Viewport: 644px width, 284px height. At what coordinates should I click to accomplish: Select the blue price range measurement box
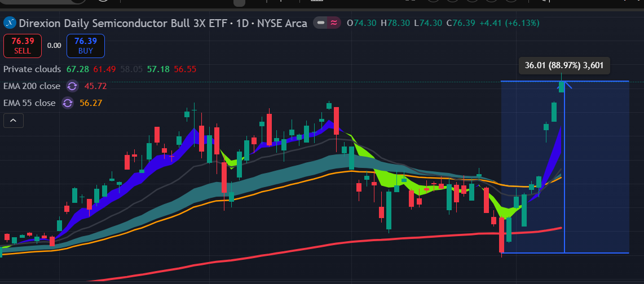(x=564, y=167)
